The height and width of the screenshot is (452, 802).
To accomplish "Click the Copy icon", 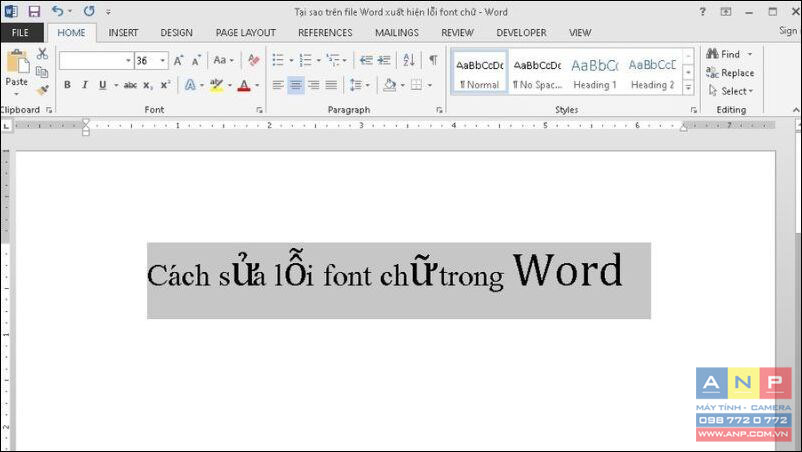I will click(x=42, y=72).
